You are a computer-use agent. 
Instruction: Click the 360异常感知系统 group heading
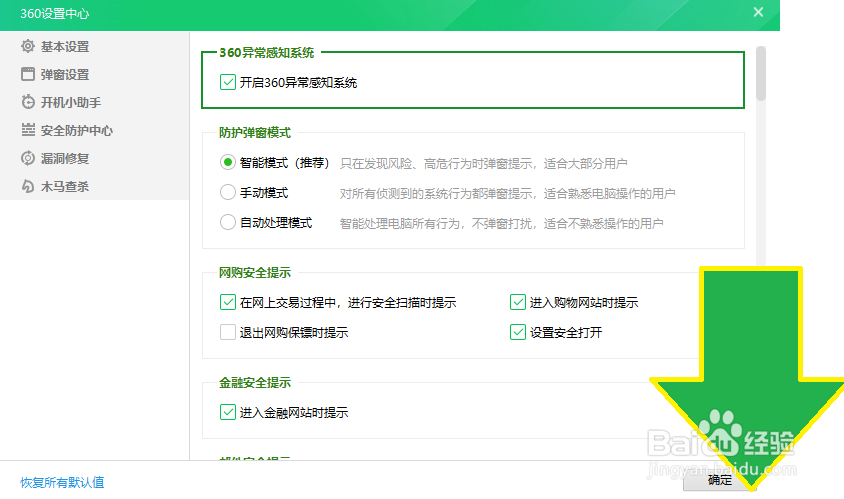click(x=267, y=53)
